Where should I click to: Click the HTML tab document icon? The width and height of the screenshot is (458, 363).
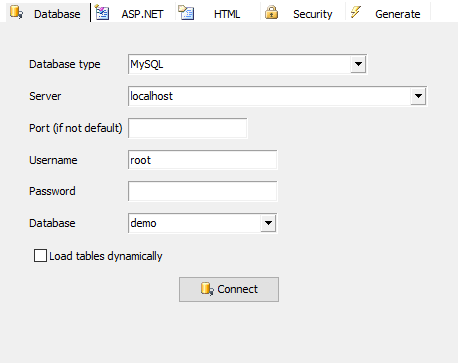coord(186,12)
